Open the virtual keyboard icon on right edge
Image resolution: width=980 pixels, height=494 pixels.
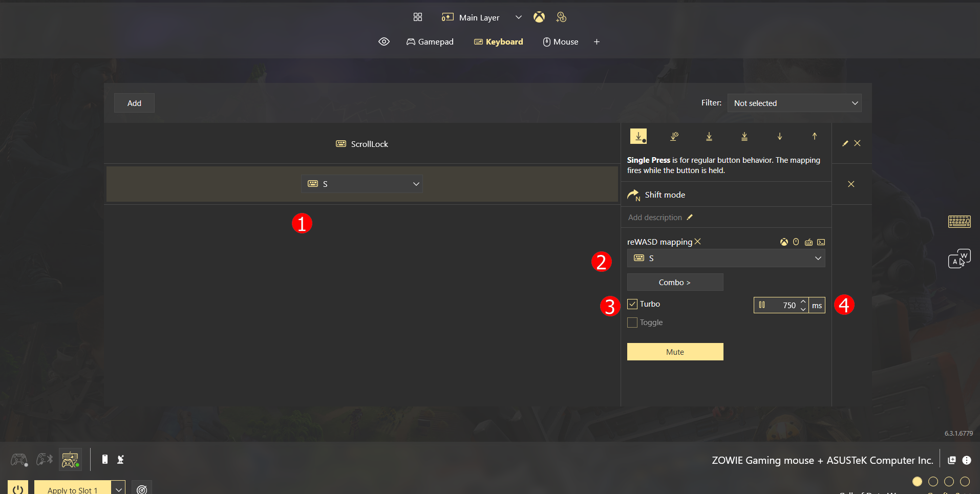point(959,222)
